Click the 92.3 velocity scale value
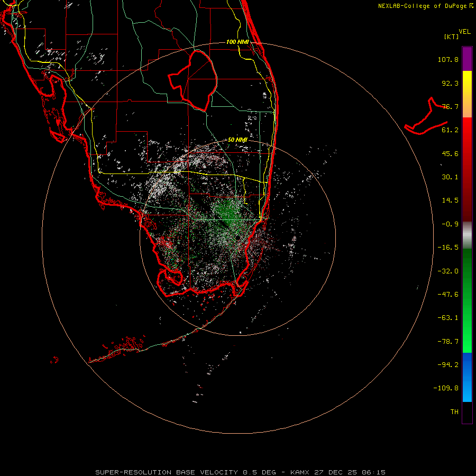 tap(450, 83)
